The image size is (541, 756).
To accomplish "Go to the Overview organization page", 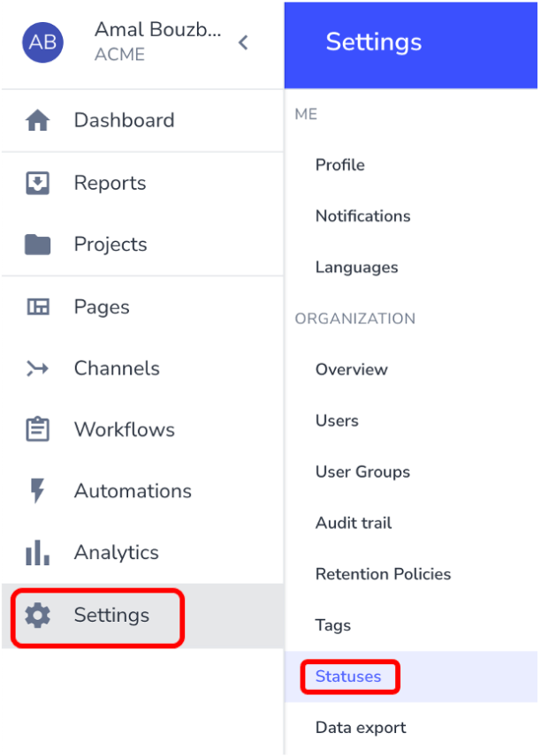I will [351, 369].
